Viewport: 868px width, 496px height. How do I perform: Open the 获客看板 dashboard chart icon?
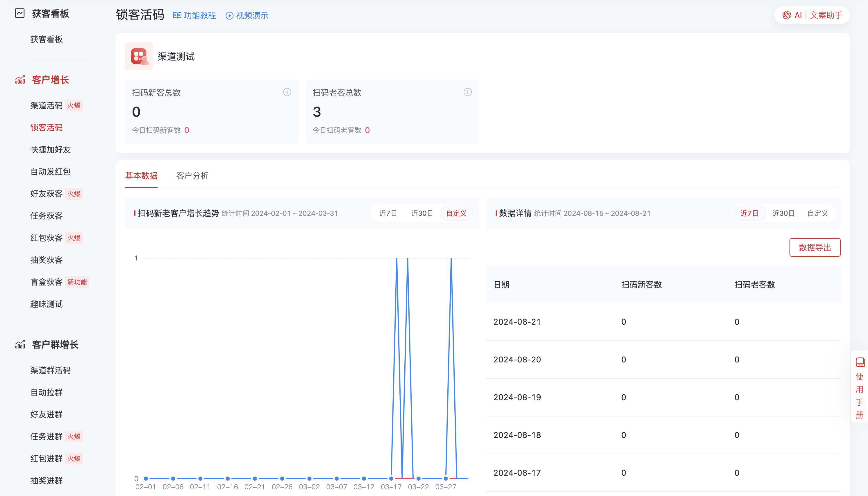click(x=20, y=14)
